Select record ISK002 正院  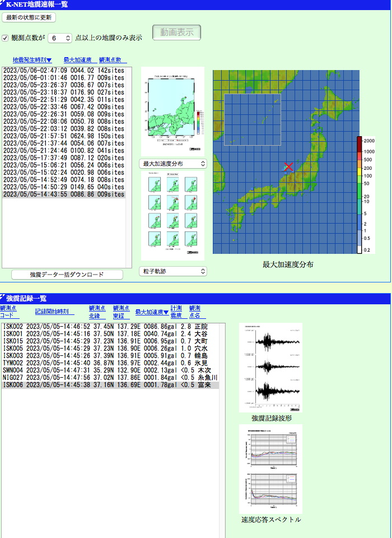[x=110, y=326]
